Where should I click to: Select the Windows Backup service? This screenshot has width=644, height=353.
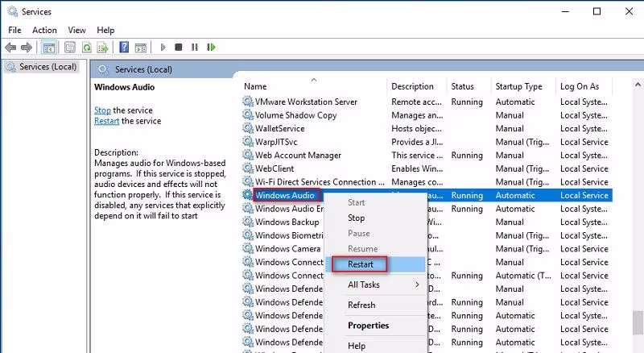point(287,222)
